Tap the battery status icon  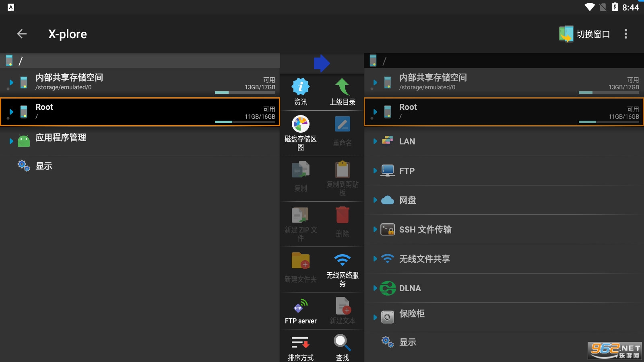pos(615,7)
